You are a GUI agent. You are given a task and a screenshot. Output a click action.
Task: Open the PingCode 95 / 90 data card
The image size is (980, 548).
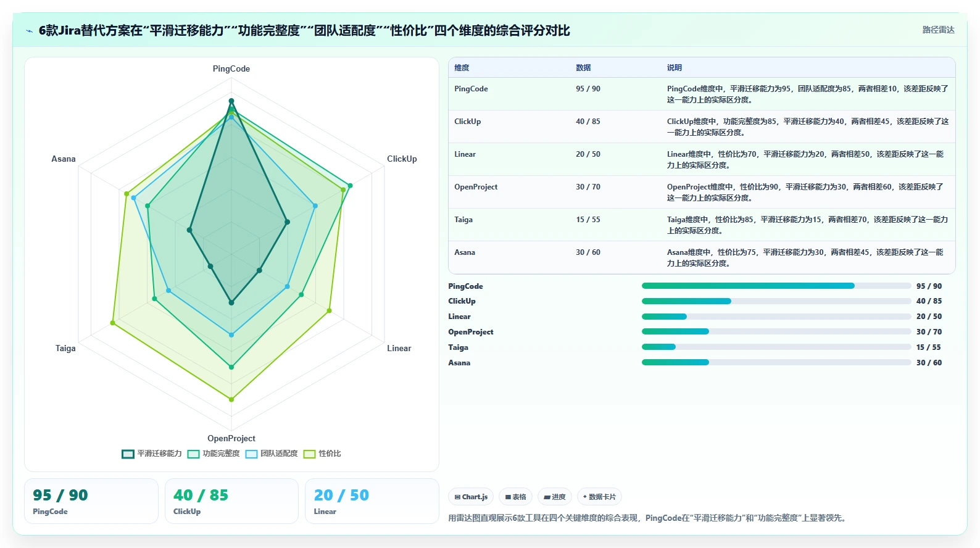[x=91, y=501]
